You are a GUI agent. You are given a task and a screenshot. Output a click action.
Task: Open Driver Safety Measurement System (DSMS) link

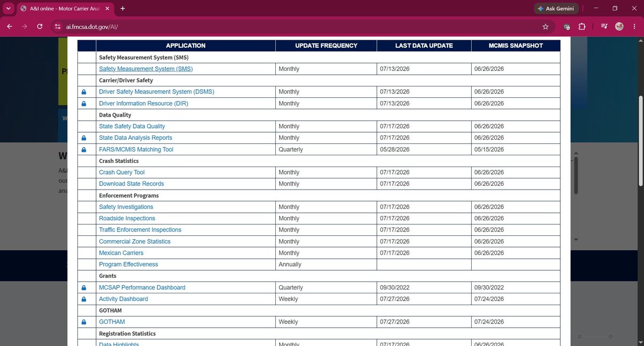pos(157,92)
